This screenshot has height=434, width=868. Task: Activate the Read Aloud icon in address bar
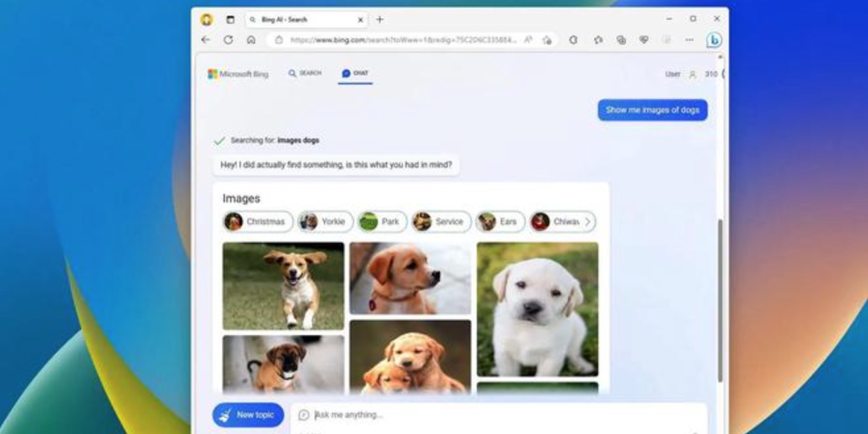pyautogui.click(x=528, y=40)
